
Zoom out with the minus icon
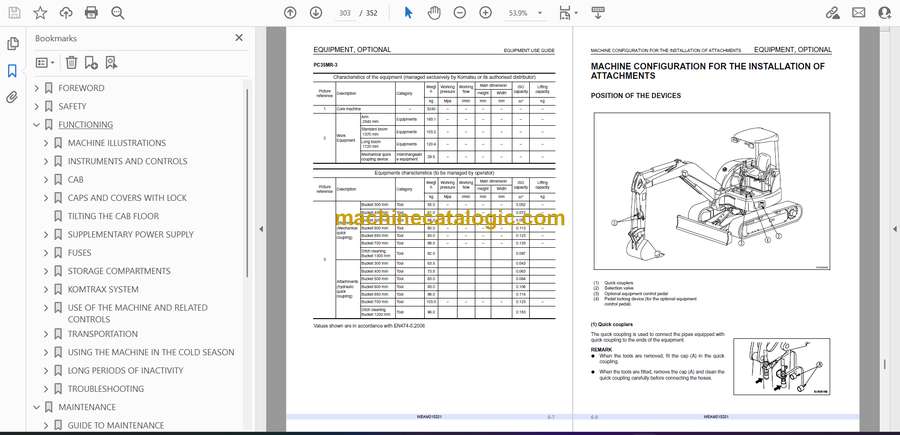click(x=460, y=13)
